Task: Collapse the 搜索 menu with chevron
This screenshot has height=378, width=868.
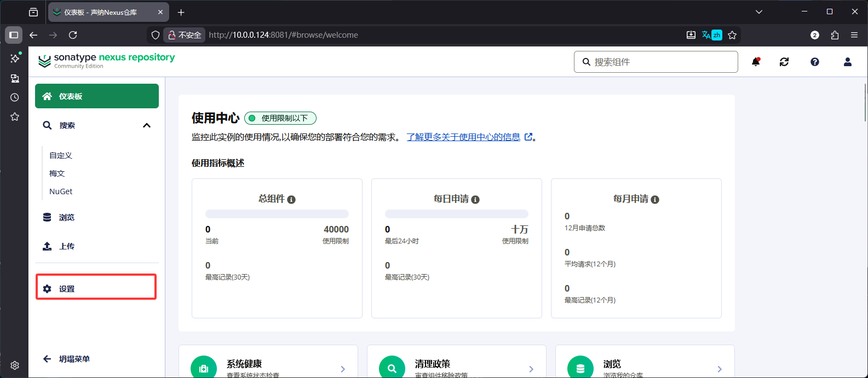Action: 147,126
